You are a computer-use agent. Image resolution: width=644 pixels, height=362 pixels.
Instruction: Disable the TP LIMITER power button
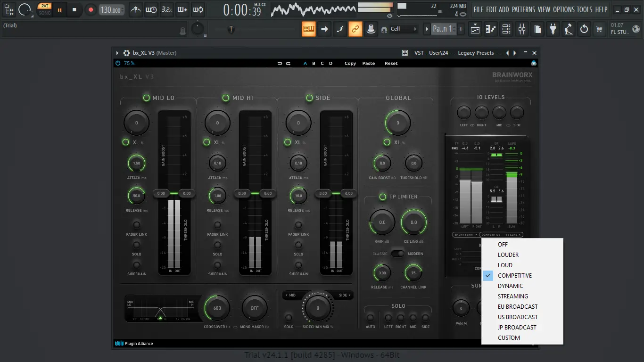pos(382,197)
